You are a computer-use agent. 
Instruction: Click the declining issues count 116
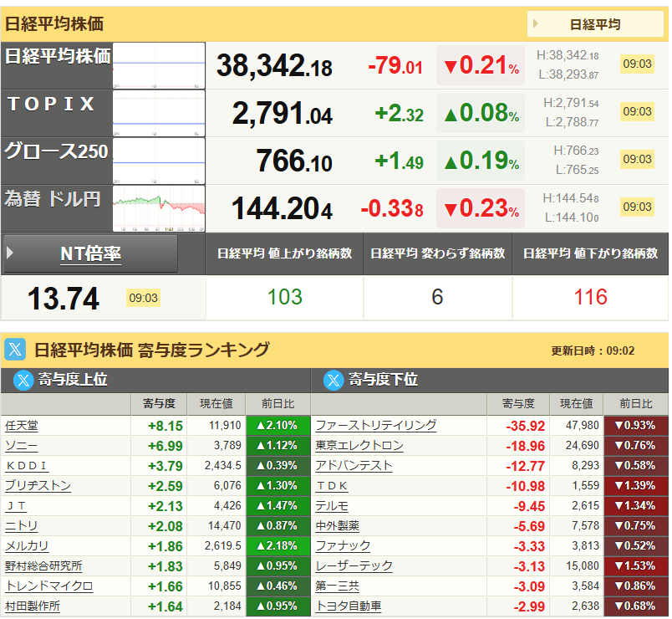click(x=591, y=297)
